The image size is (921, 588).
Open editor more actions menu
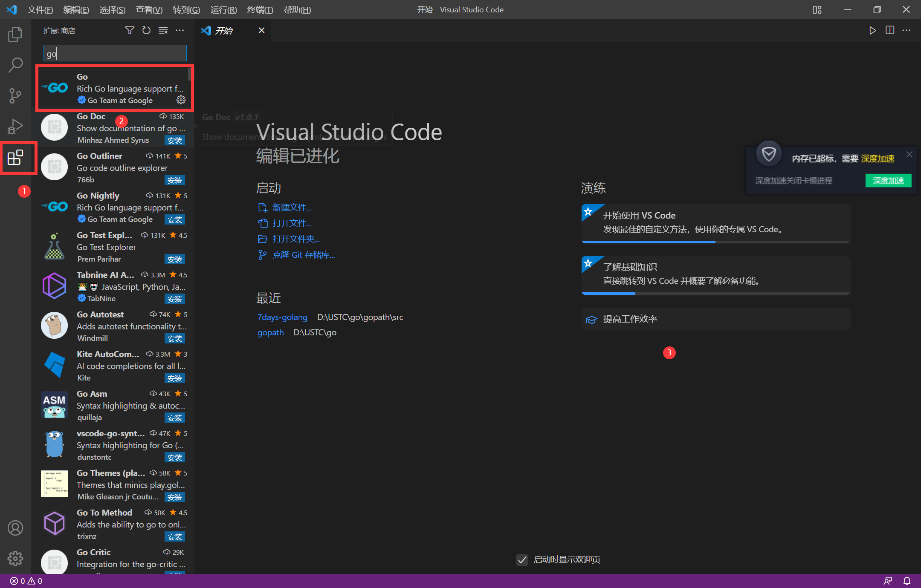[x=907, y=30]
